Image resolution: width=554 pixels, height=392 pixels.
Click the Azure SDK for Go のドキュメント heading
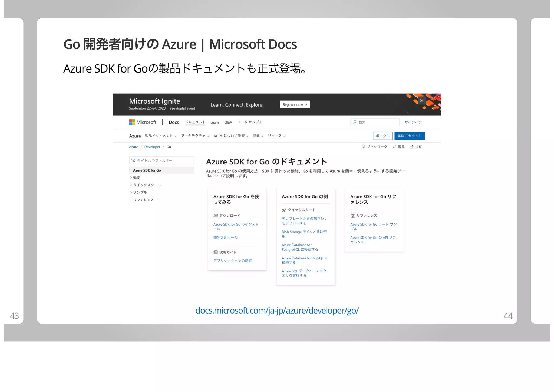click(x=266, y=162)
